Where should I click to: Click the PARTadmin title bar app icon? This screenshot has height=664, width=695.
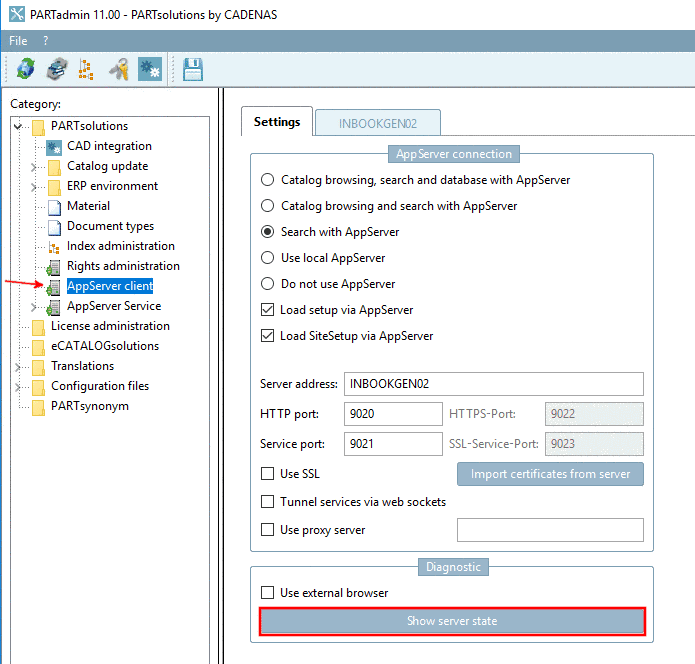point(17,14)
